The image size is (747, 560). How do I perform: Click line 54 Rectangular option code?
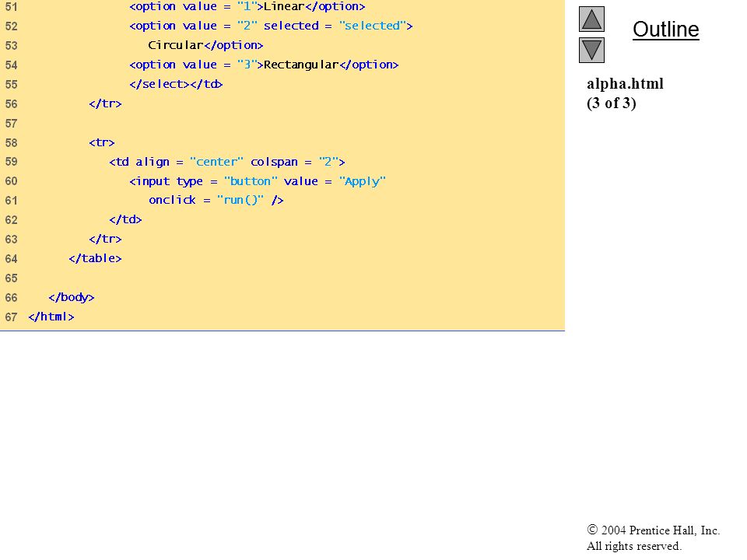[x=264, y=65]
